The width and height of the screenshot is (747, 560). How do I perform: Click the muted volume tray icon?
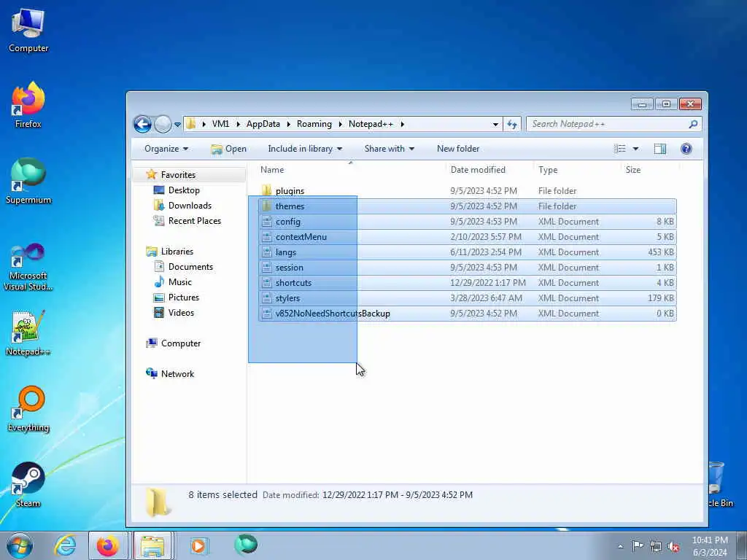tap(673, 546)
